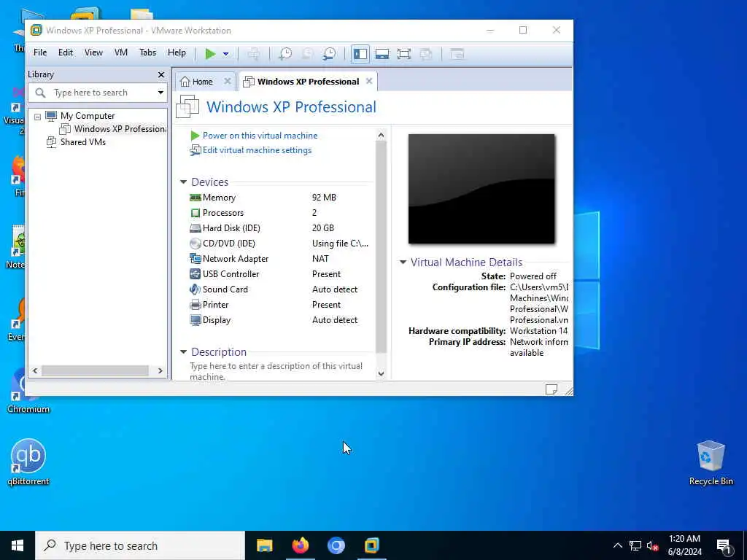
Task: Open the Help menu
Action: click(x=177, y=52)
